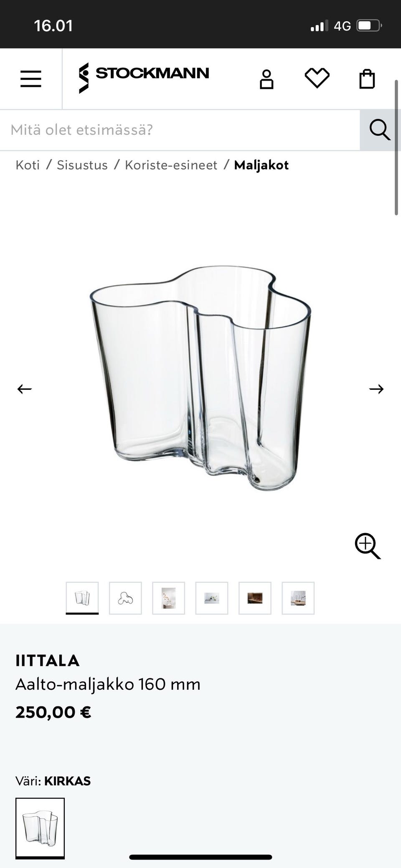Zoom the vase image with the magnifier-plus icon
The image size is (401, 868).
[x=368, y=546]
